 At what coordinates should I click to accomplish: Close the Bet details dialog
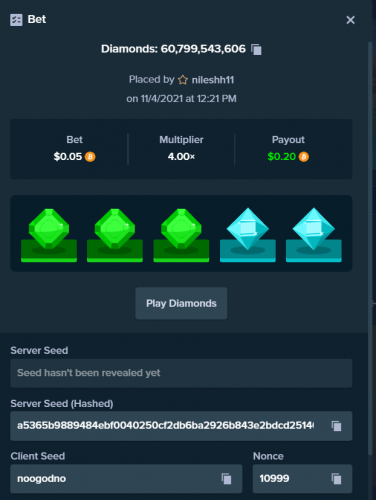click(350, 20)
